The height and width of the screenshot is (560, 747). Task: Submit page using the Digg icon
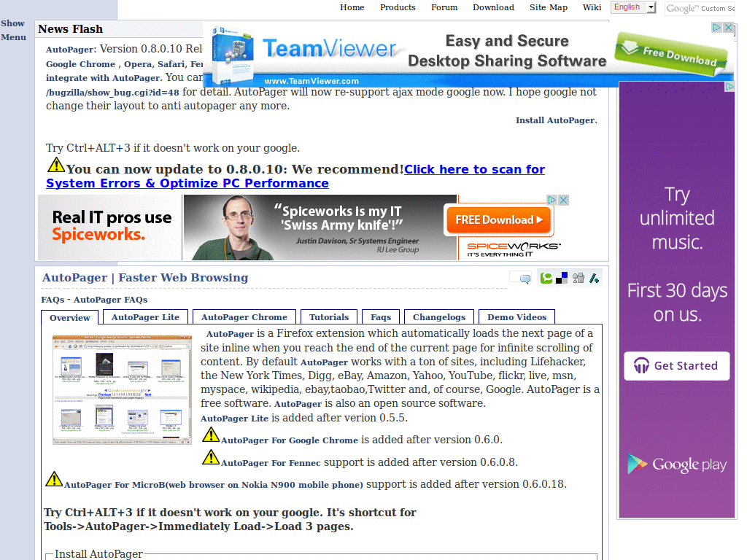tap(578, 278)
